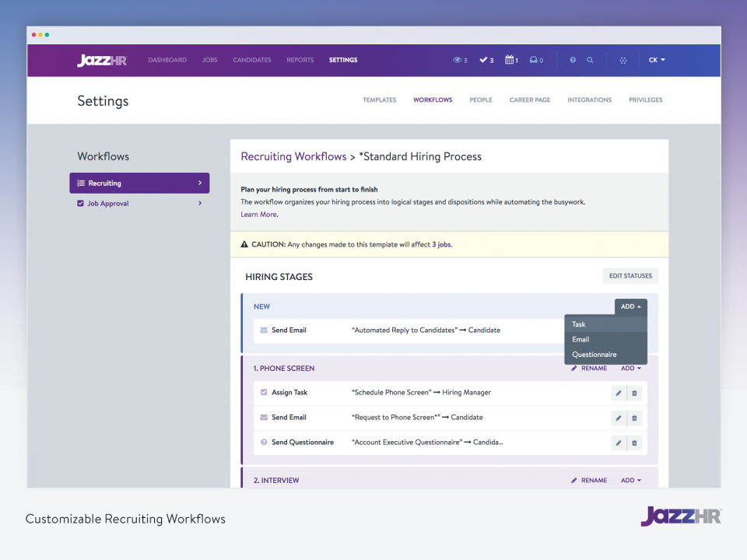This screenshot has height=560, width=747.
Task: Click the JazzHR logo in the header
Action: [102, 60]
